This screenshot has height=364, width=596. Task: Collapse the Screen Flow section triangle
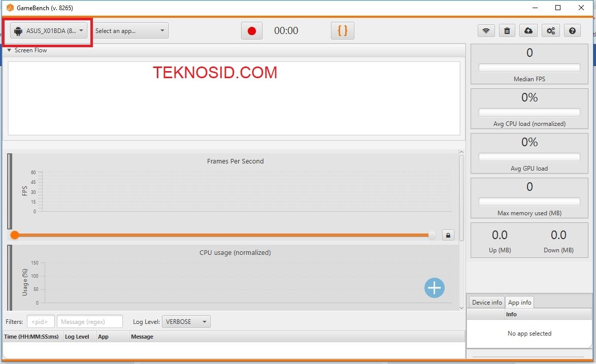click(9, 50)
